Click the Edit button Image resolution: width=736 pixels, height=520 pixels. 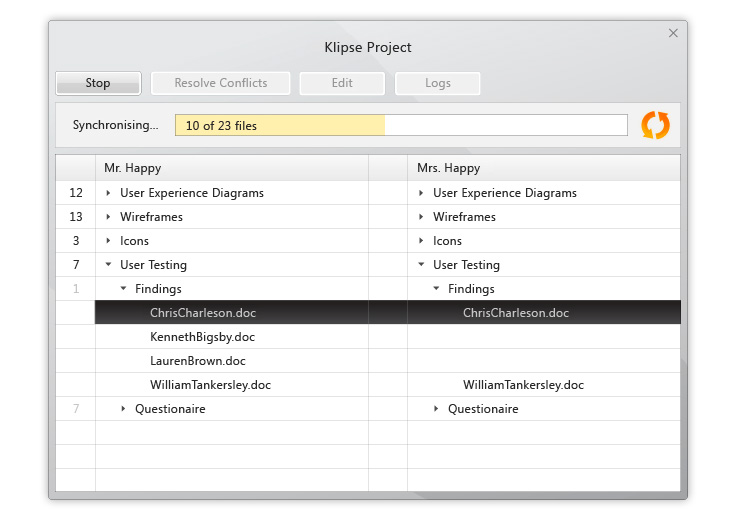pyautogui.click(x=342, y=83)
